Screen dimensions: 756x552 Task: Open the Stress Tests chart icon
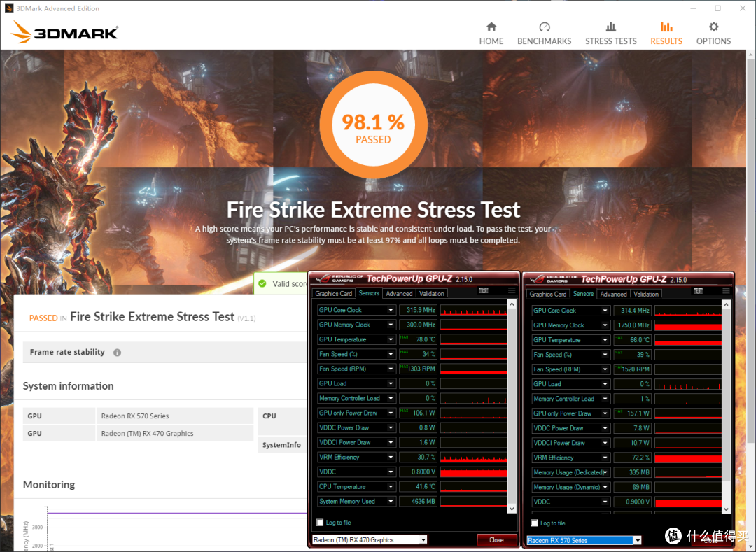(x=611, y=27)
